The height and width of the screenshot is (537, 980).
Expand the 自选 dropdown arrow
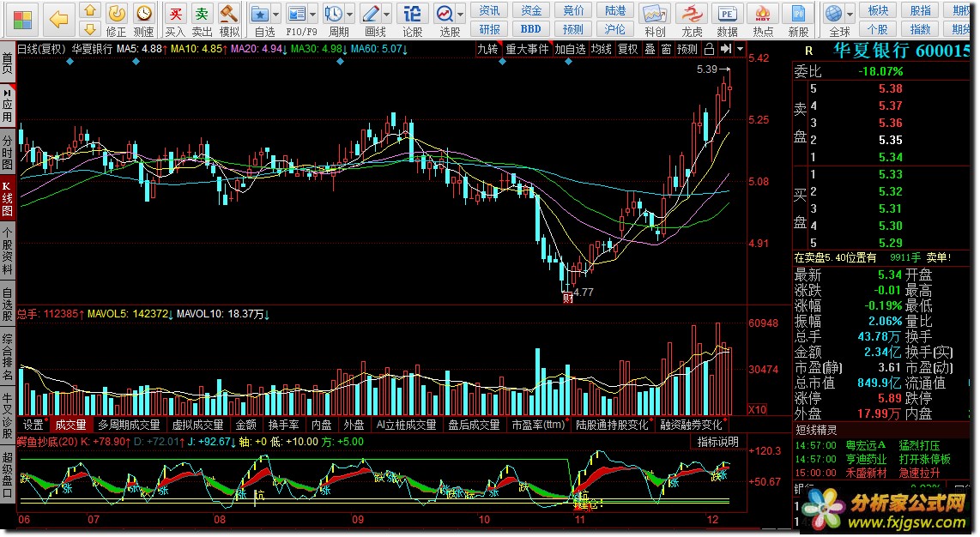coord(275,14)
